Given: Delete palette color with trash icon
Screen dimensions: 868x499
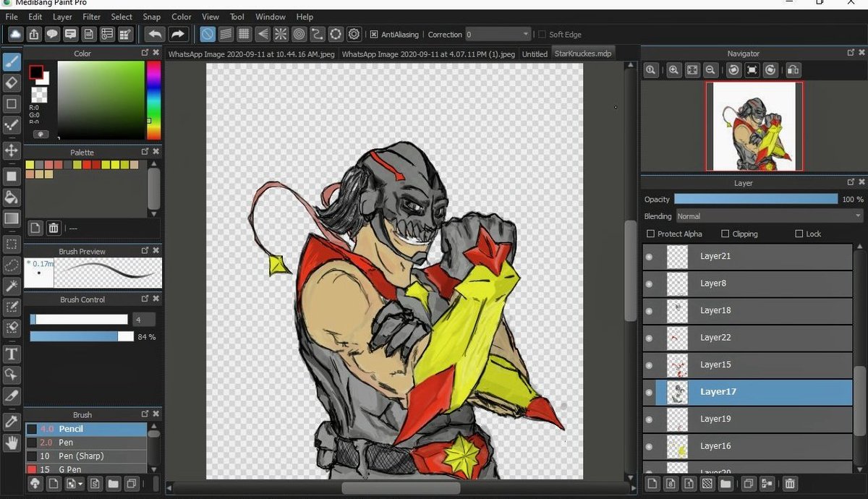Looking at the screenshot, I should click(x=53, y=228).
